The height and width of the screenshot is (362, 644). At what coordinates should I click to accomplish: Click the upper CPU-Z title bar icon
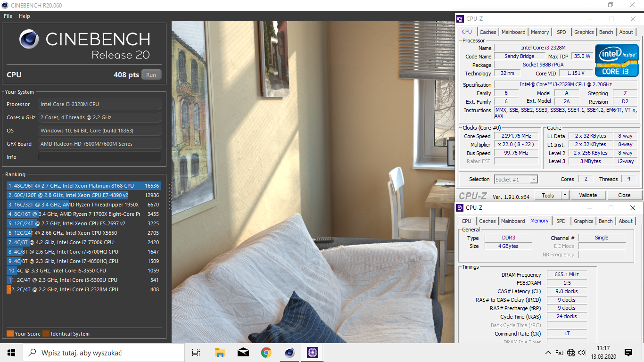460,19
